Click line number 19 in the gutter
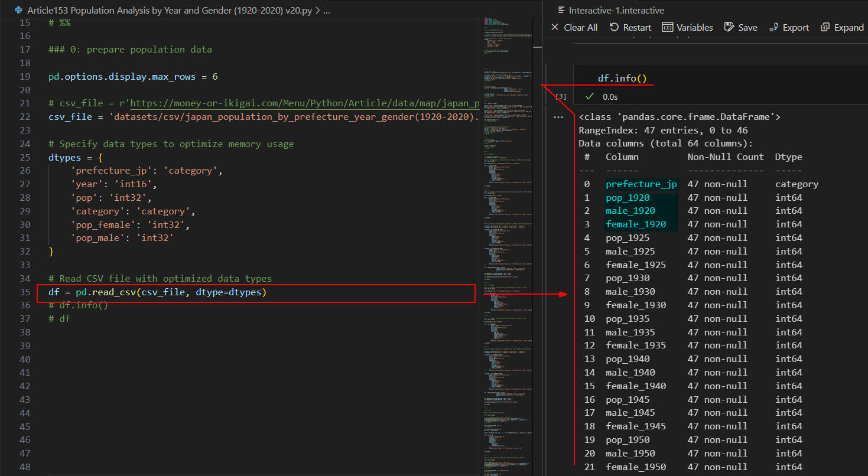 point(24,77)
